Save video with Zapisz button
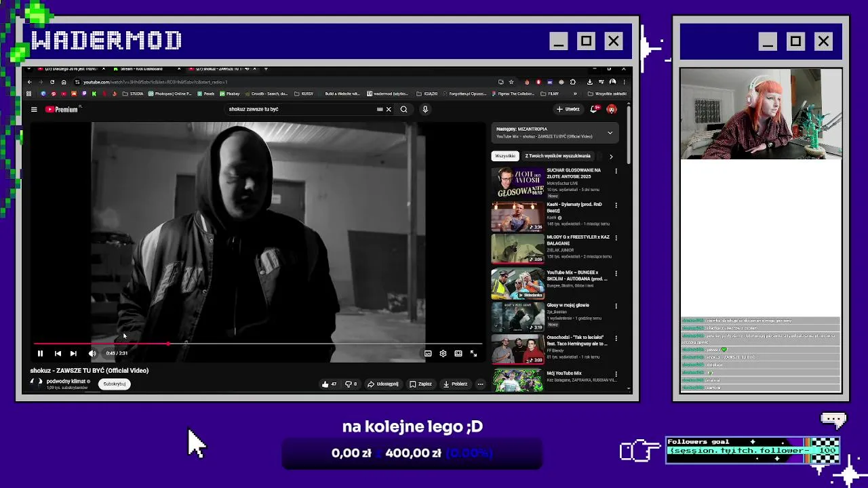This screenshot has height=488, width=868. [420, 384]
